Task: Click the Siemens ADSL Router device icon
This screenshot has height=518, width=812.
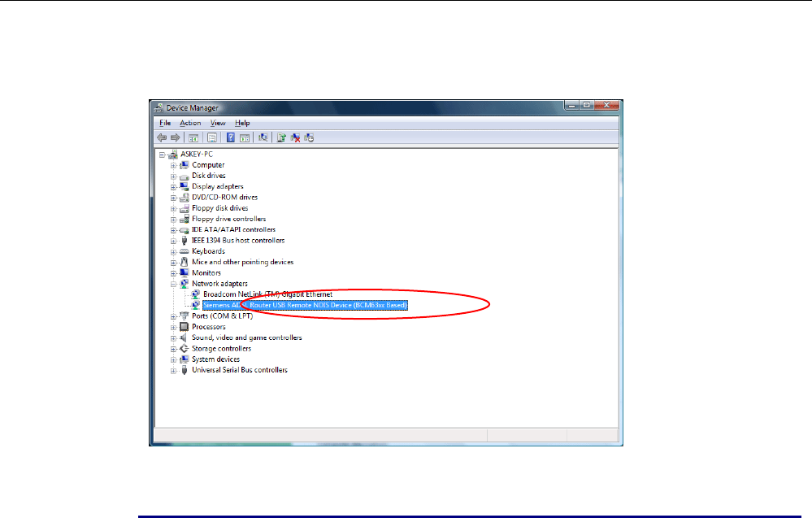Action: pos(195,305)
